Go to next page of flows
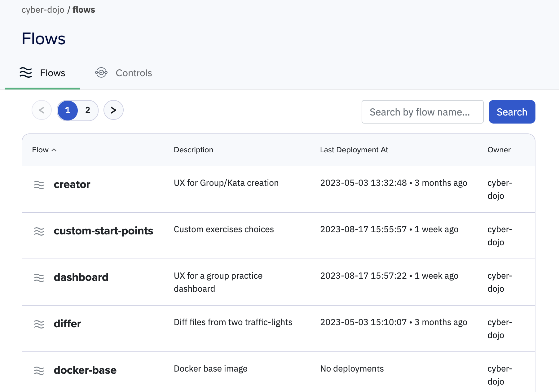This screenshot has width=559, height=392. tap(113, 110)
